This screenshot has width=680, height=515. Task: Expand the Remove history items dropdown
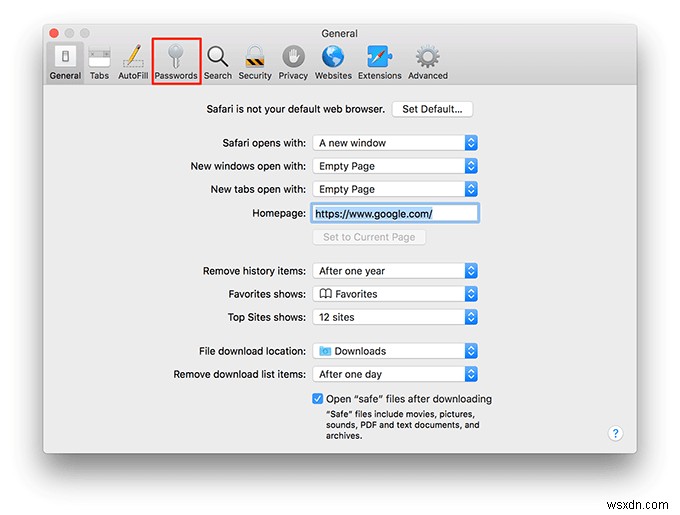coord(395,271)
